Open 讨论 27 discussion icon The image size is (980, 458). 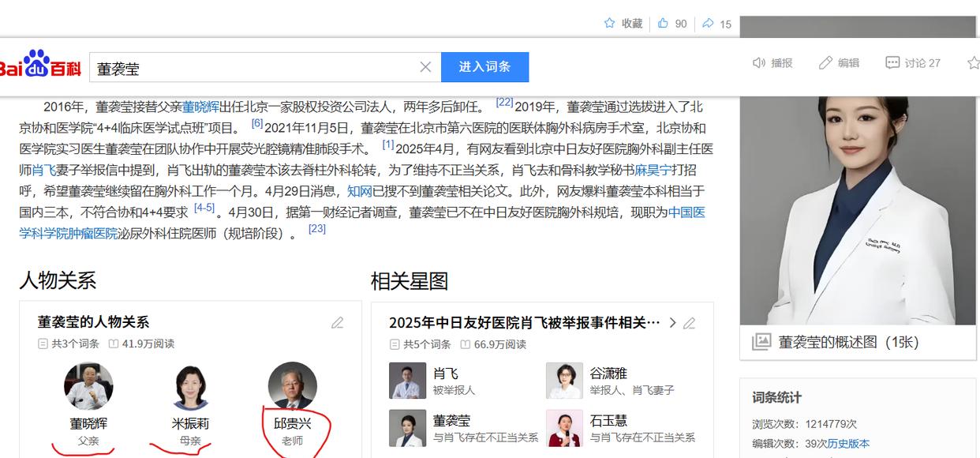click(x=892, y=62)
